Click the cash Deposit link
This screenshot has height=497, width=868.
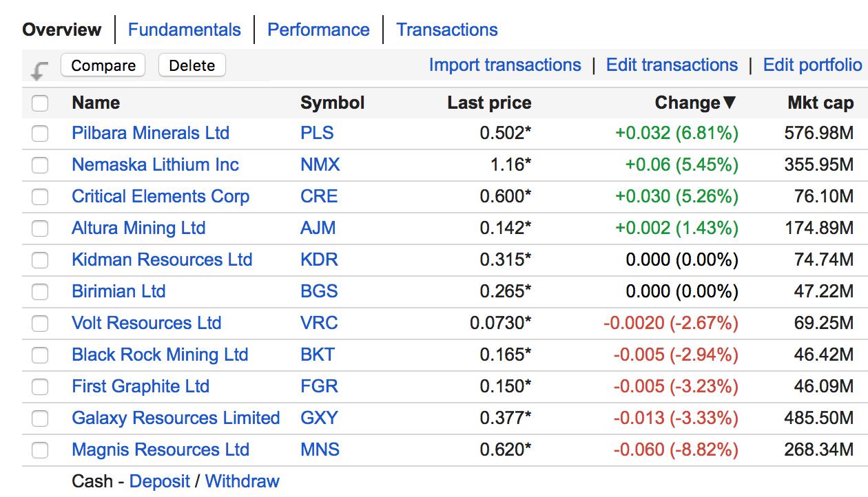160,481
